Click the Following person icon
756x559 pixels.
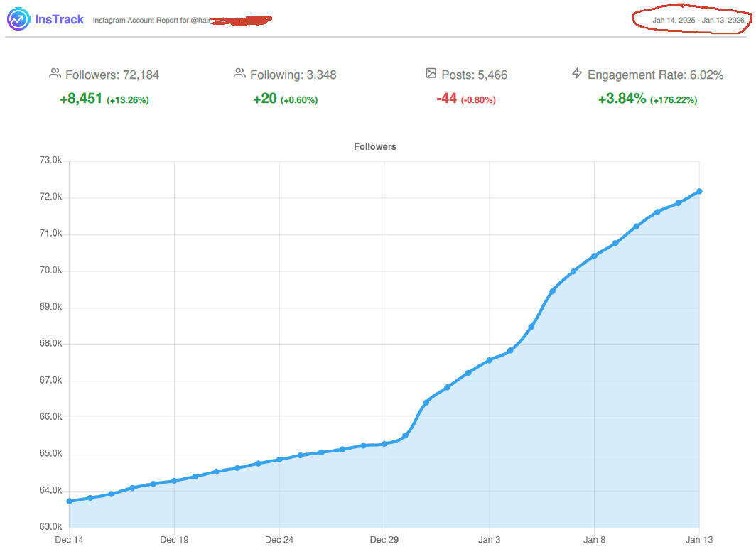(238, 72)
